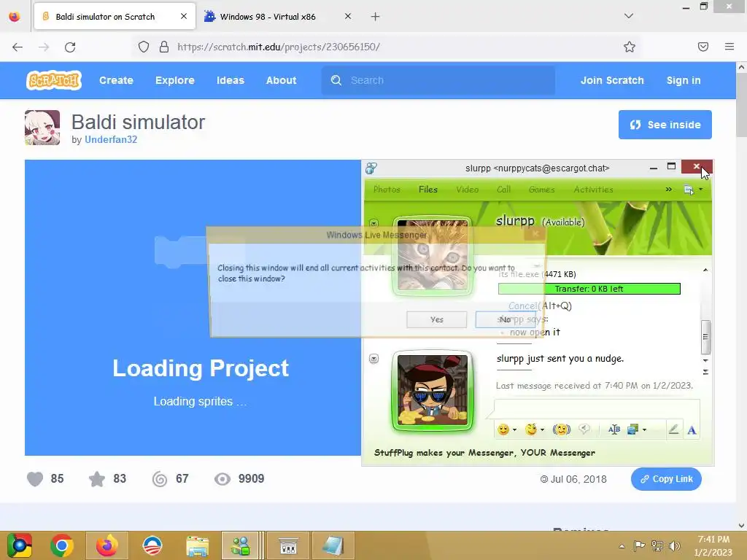Image resolution: width=747 pixels, height=560 pixels.
Task: Click the tracking protection shield icon
Action: tap(144, 47)
